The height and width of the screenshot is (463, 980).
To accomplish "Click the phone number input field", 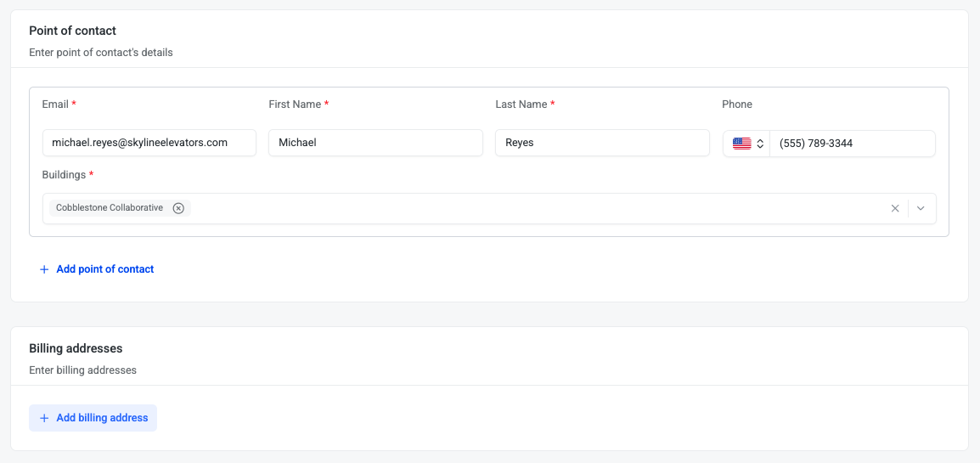I will tap(852, 144).
